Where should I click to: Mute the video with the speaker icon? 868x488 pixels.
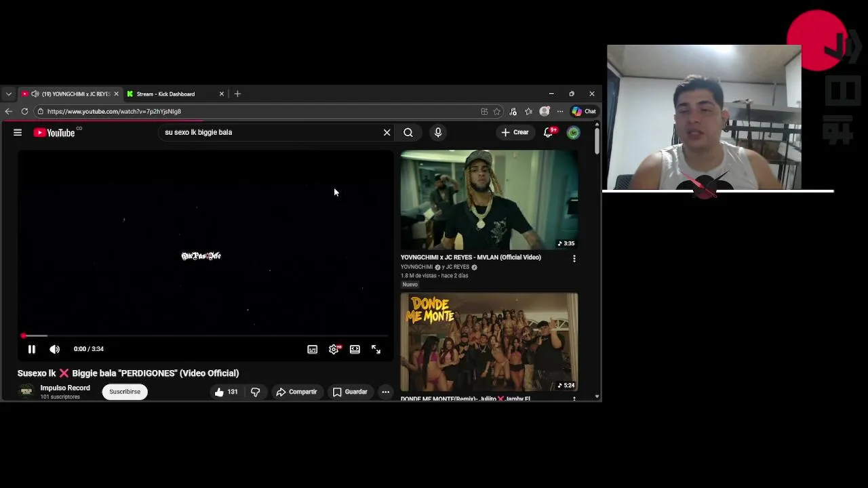click(x=55, y=349)
